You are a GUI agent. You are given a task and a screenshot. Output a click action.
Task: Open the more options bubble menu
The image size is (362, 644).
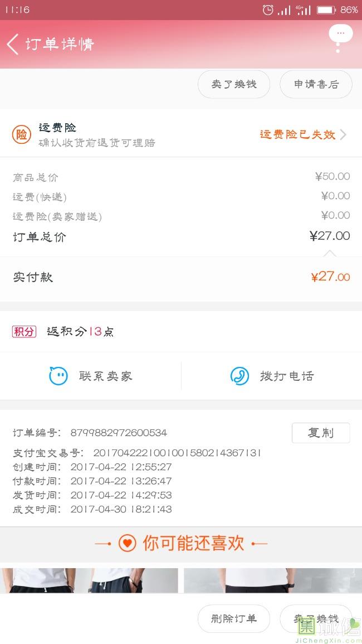pos(340,35)
